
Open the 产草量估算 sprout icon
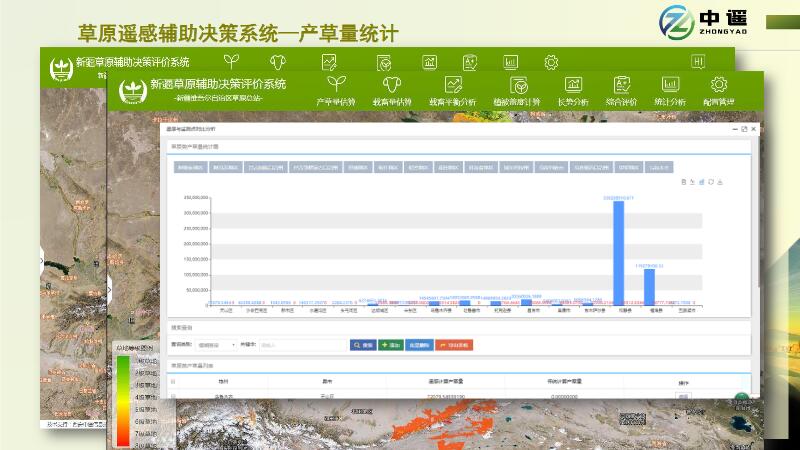click(336, 86)
